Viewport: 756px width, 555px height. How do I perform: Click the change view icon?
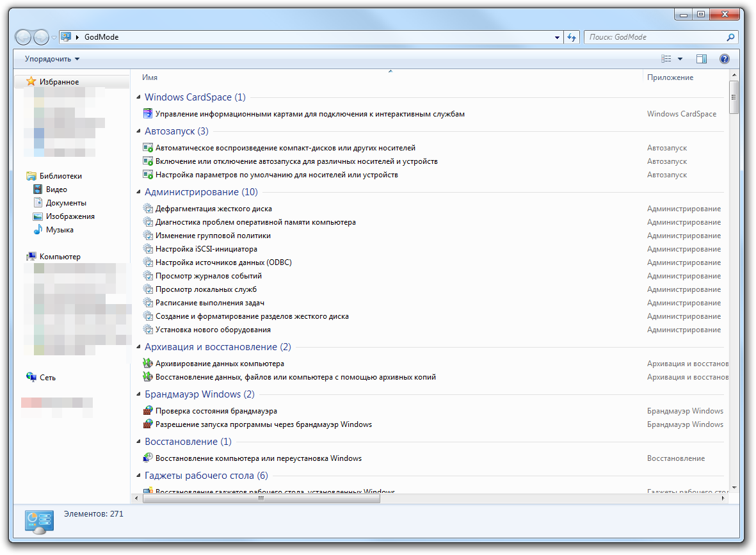(666, 59)
